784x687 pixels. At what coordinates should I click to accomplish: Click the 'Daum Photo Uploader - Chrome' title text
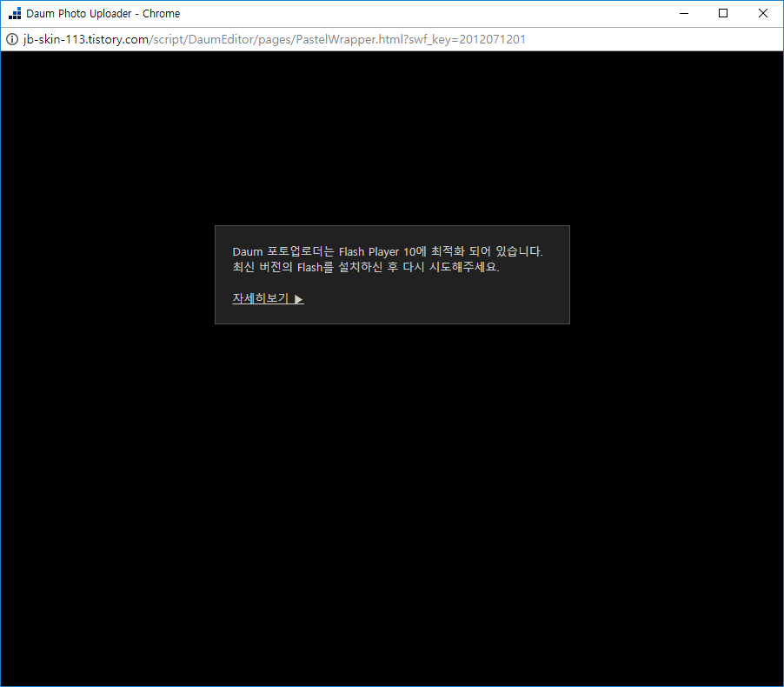coord(103,14)
